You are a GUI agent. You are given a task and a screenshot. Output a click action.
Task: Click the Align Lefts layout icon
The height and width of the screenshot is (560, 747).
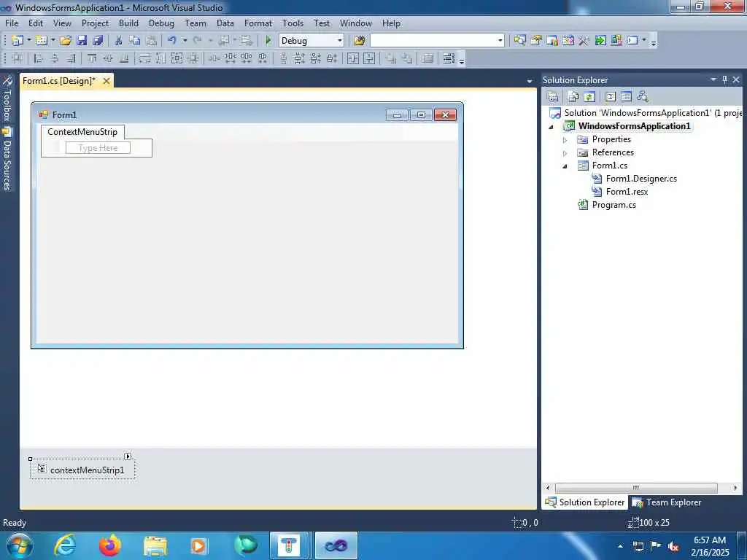click(x=39, y=58)
